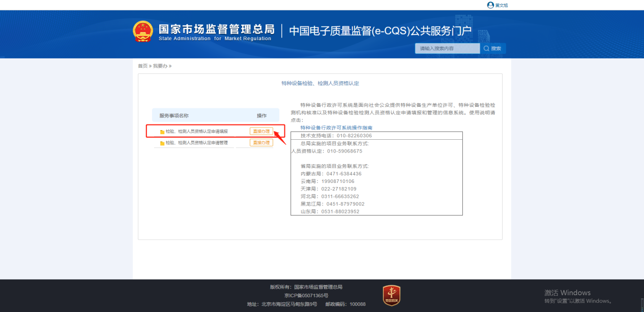The width and height of the screenshot is (644, 312).
Task: Click the 国家市场监督管理总局 header title
Action: click(216, 29)
